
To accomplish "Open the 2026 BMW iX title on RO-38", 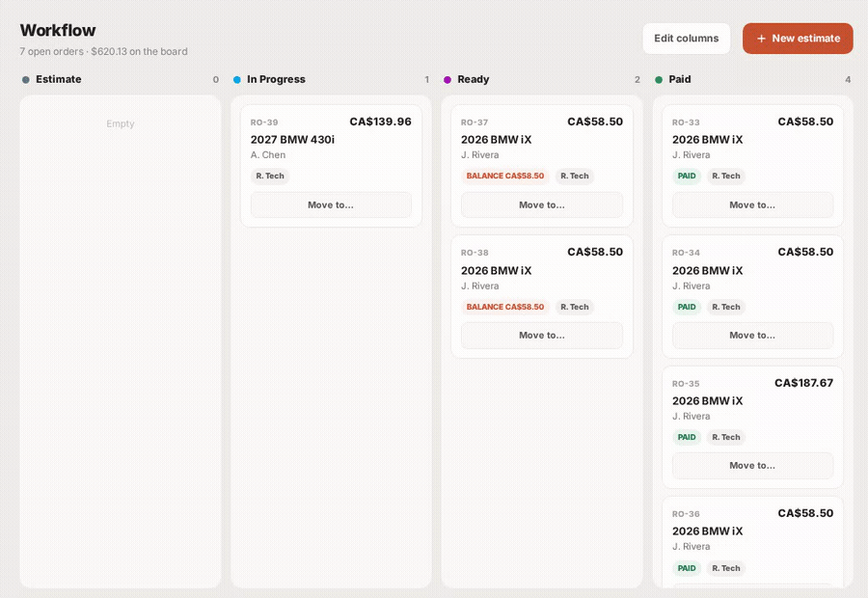I will (496, 270).
